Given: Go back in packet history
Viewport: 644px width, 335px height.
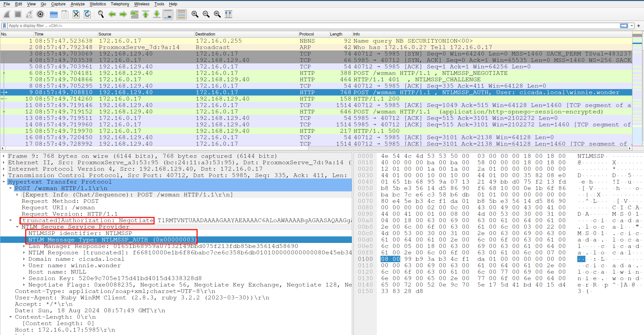Looking at the screenshot, I should point(112,14).
